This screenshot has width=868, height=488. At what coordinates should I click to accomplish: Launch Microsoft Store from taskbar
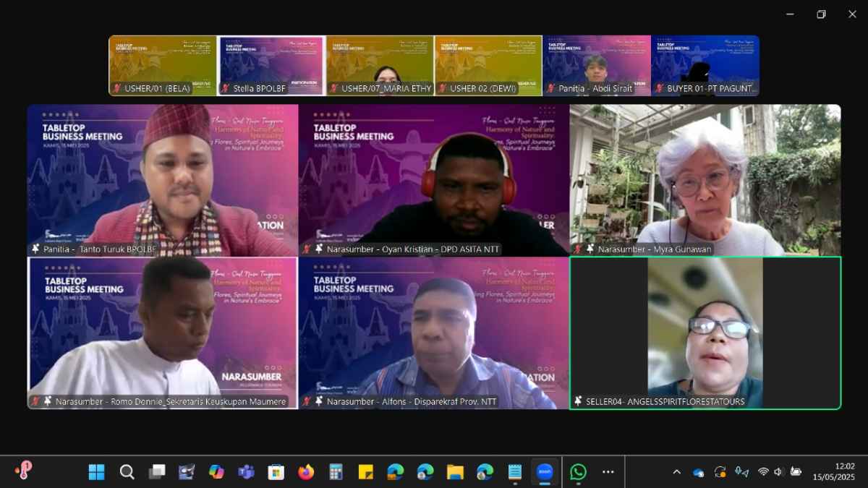click(276, 472)
